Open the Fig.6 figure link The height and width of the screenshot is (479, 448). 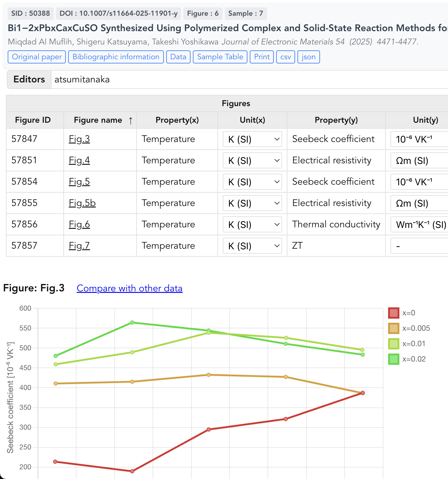pyautogui.click(x=79, y=224)
